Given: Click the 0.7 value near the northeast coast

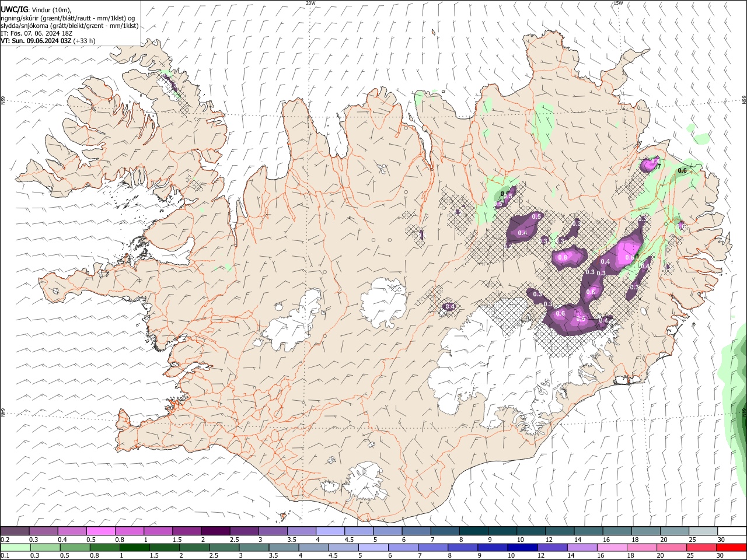Looking at the screenshot, I should click(x=657, y=166).
